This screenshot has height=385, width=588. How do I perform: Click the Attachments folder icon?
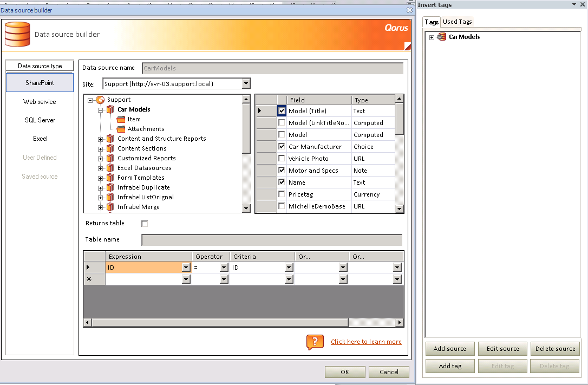[x=121, y=129]
